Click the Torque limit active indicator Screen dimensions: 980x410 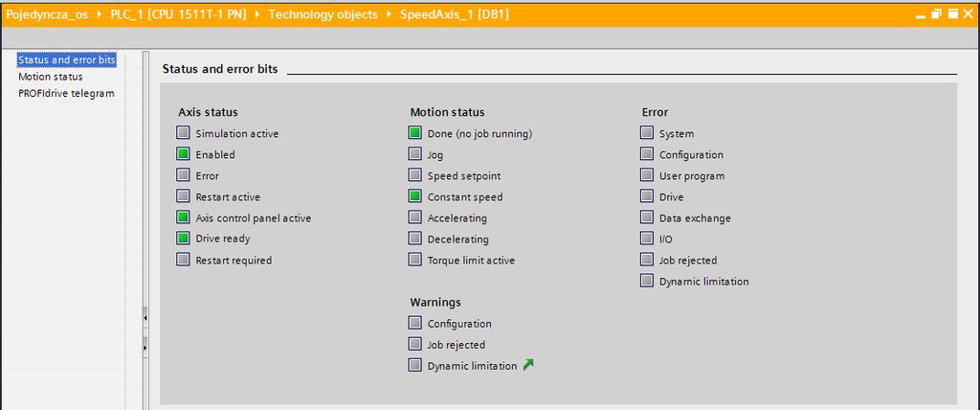pyautogui.click(x=415, y=260)
